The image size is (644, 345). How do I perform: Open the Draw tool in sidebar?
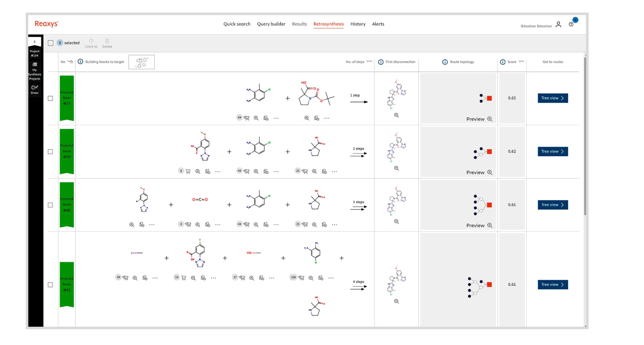click(x=34, y=89)
